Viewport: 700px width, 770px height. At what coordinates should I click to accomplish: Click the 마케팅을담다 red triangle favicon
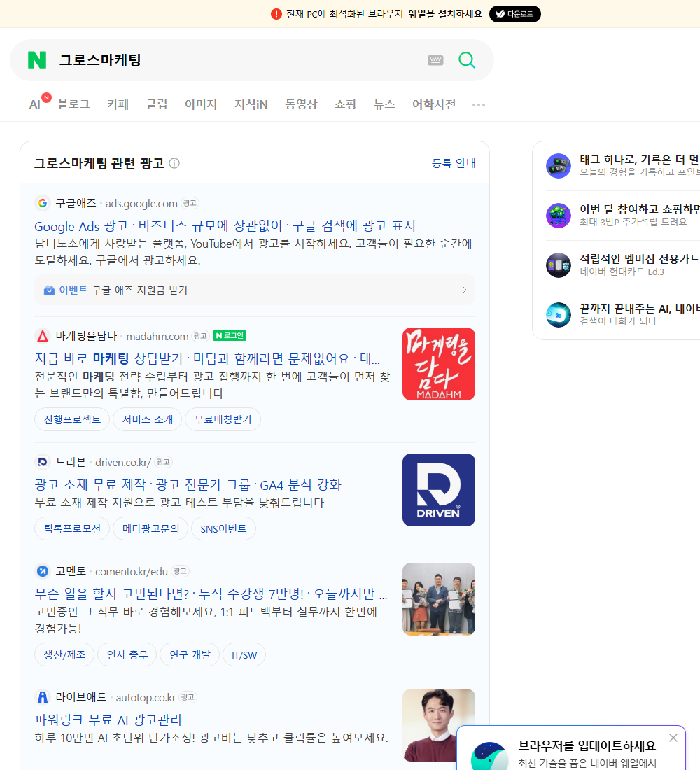pos(43,336)
